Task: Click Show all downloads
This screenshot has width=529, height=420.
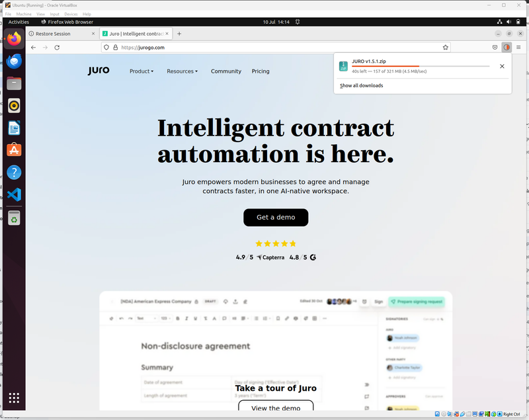Action: [x=361, y=85]
